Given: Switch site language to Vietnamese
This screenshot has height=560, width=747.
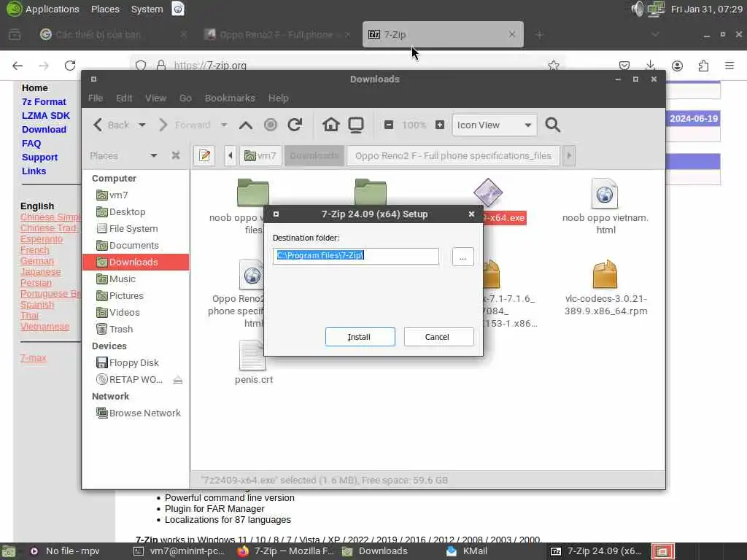Looking at the screenshot, I should click(44, 327).
